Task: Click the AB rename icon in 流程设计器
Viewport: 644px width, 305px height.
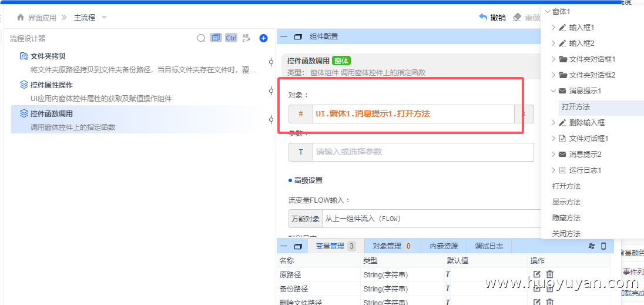Action: (x=246, y=38)
